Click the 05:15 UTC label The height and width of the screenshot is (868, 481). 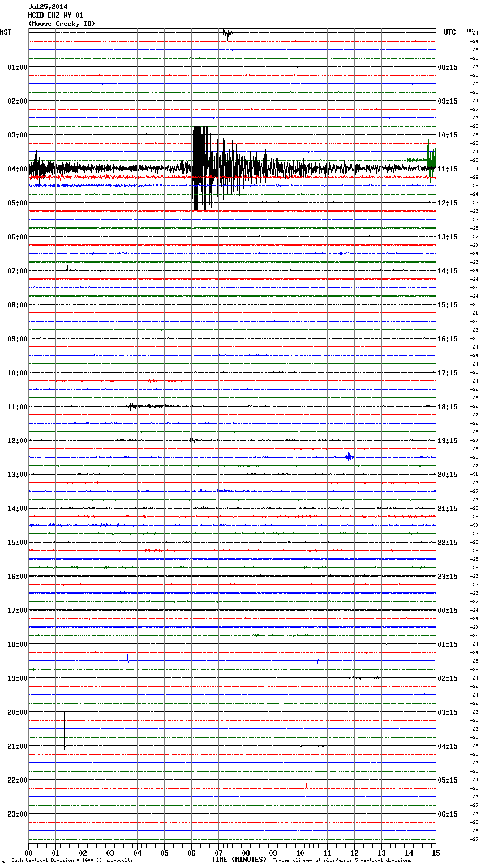tap(448, 780)
